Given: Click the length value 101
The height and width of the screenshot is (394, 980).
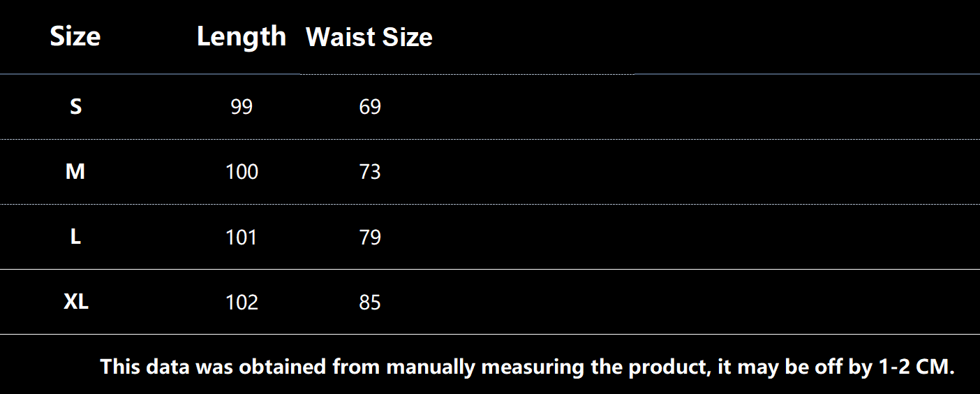Looking at the screenshot, I should 242,238.
